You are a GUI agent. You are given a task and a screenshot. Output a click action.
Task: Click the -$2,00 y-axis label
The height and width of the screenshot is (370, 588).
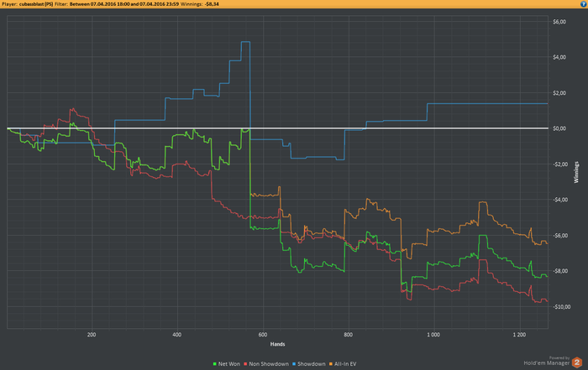point(560,164)
